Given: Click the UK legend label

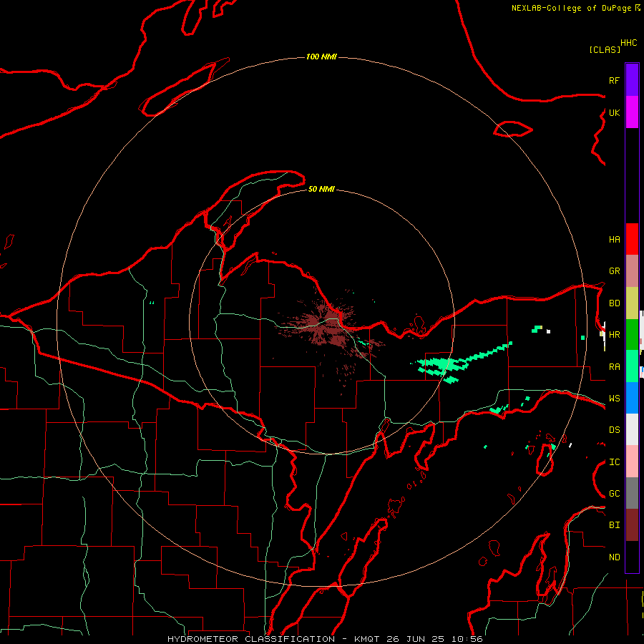Looking at the screenshot, I should point(614,112).
